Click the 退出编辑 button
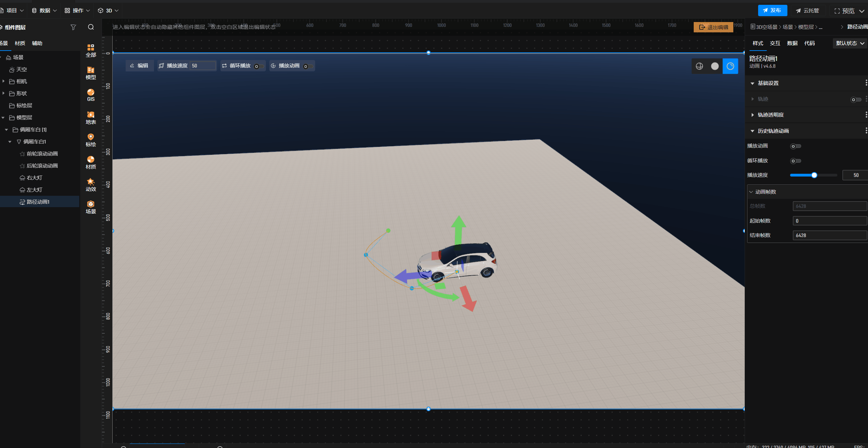868x448 pixels. [713, 27]
